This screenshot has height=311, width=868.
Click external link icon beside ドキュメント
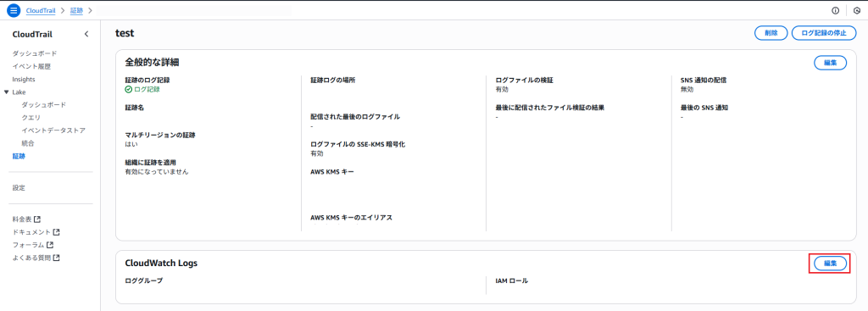click(56, 232)
